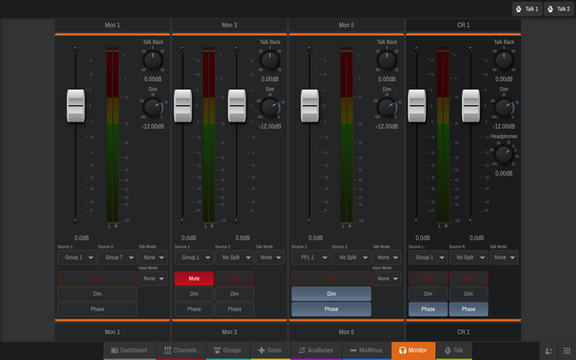
Task: Open Mon 1 Source 2 dropdown showing Group 7
Action: point(117,258)
